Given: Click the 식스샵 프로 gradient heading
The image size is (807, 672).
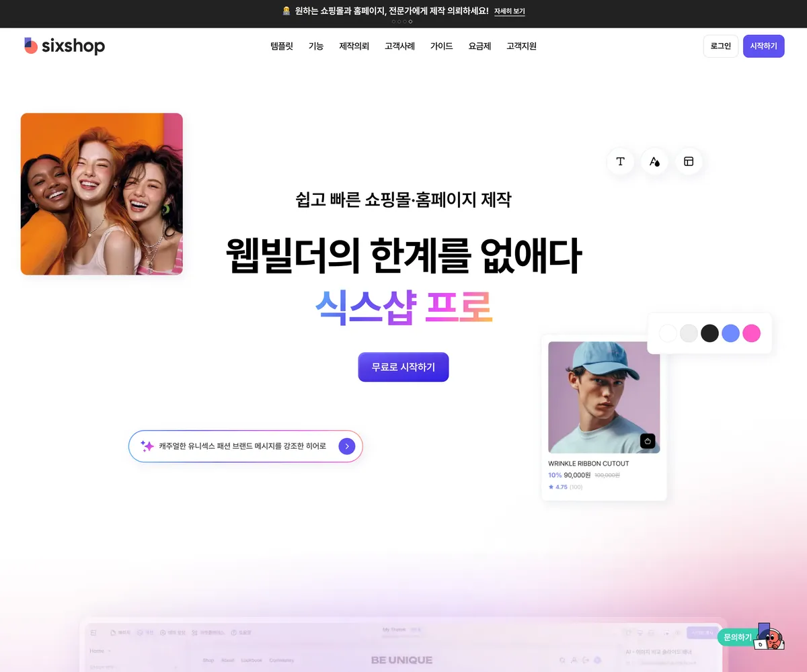Looking at the screenshot, I should (x=403, y=307).
